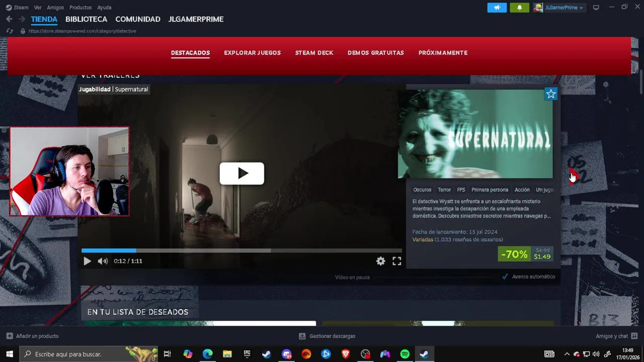Click the page's vertical scrollbar

coord(641,82)
